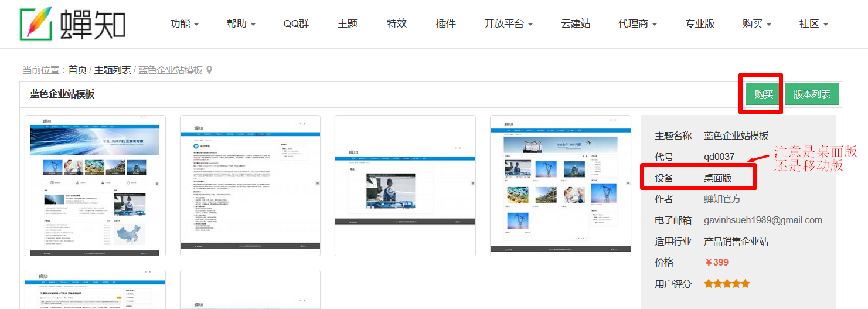The width and height of the screenshot is (868, 309).
Task: Expand the 帮助 dropdown menu
Action: coord(241,24)
